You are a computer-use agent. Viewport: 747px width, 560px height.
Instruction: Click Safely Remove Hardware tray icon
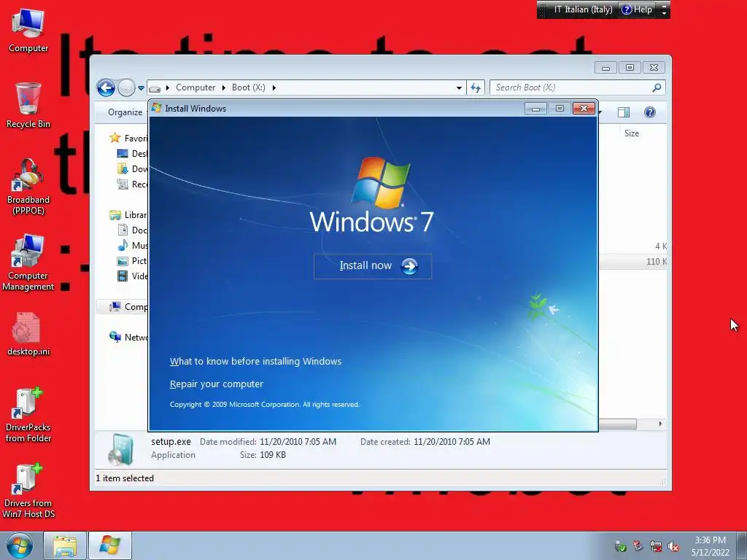[620, 547]
